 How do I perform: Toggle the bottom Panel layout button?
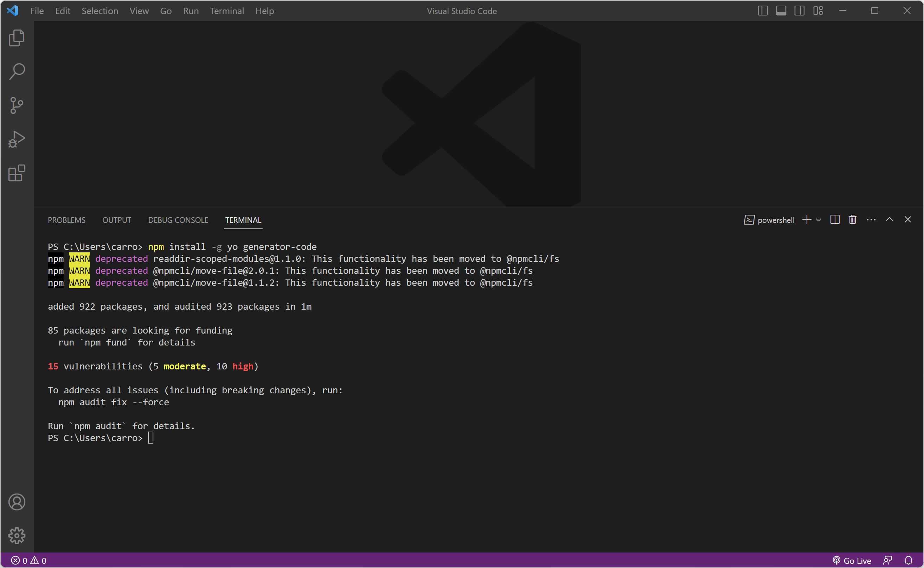point(781,11)
